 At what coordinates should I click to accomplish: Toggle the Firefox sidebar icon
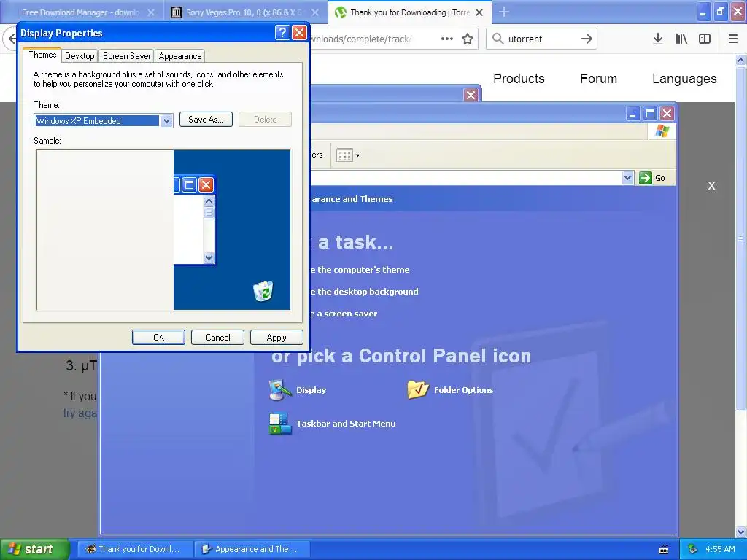[x=705, y=39]
